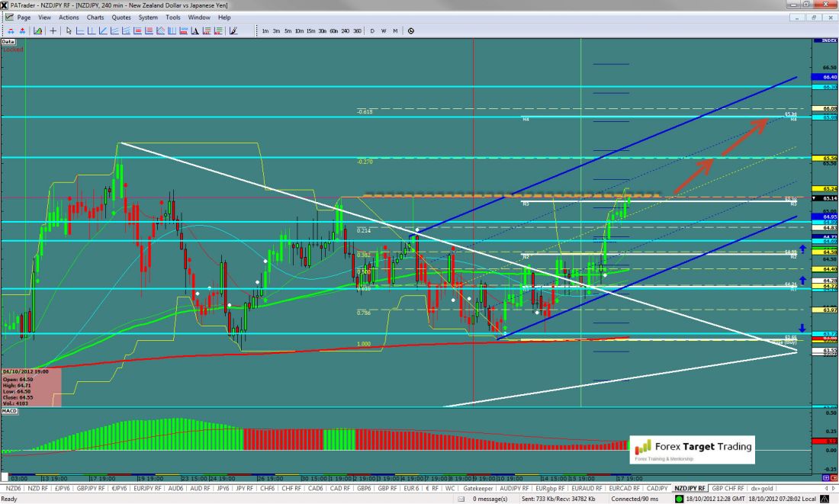Click the INDEX label on price axis
The height and width of the screenshot is (504, 839).
coord(827,40)
